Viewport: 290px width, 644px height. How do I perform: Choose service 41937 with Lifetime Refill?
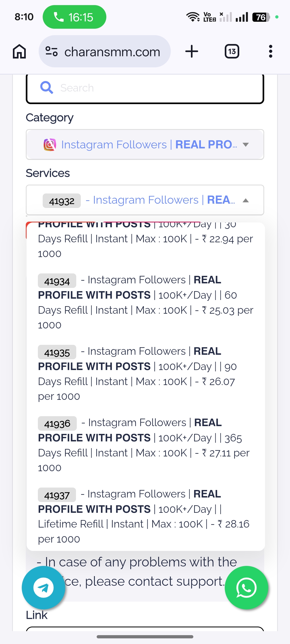(145, 517)
